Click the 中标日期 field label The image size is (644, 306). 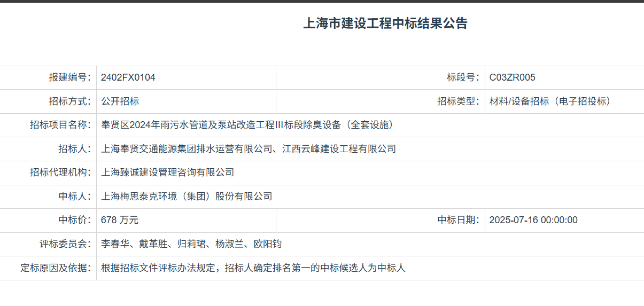coord(458,220)
